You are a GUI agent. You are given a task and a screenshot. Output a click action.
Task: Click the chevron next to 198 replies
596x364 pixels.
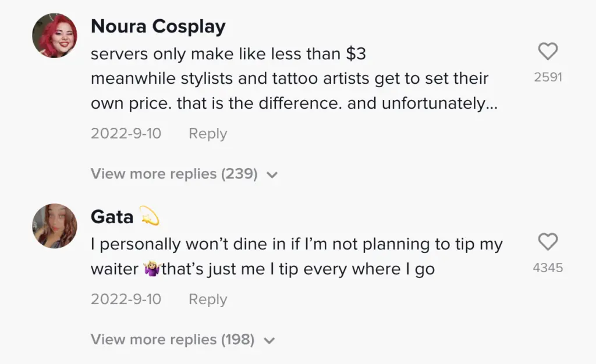[269, 340]
